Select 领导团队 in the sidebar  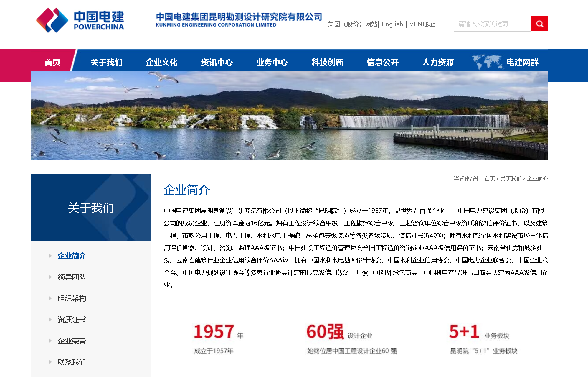[72, 277]
